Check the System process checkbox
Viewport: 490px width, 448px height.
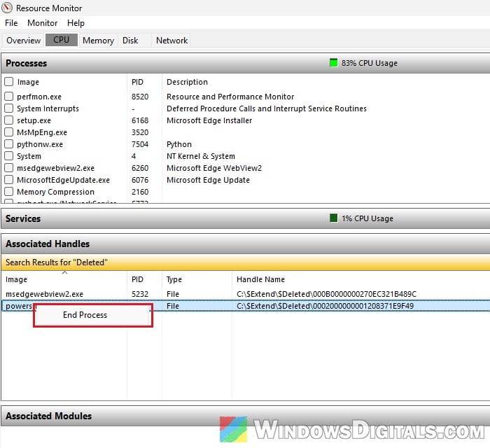click(x=8, y=155)
